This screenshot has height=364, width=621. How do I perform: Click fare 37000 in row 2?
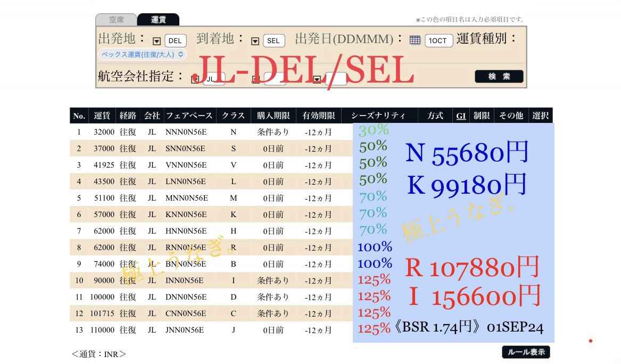pyautogui.click(x=104, y=148)
